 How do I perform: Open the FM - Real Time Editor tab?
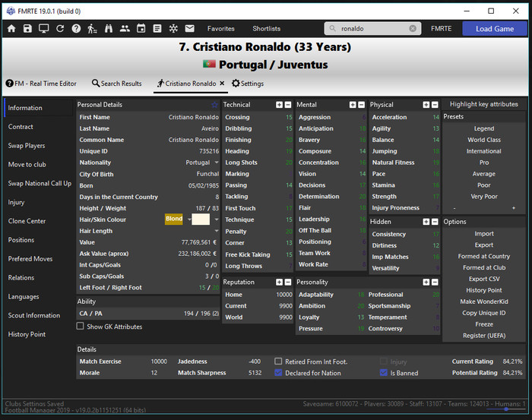(x=41, y=84)
